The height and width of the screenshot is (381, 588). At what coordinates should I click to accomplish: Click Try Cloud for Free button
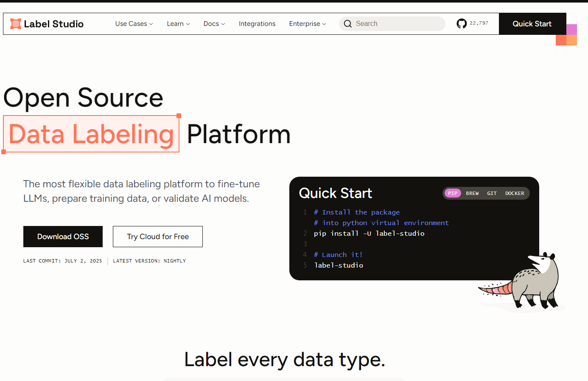pyautogui.click(x=158, y=237)
